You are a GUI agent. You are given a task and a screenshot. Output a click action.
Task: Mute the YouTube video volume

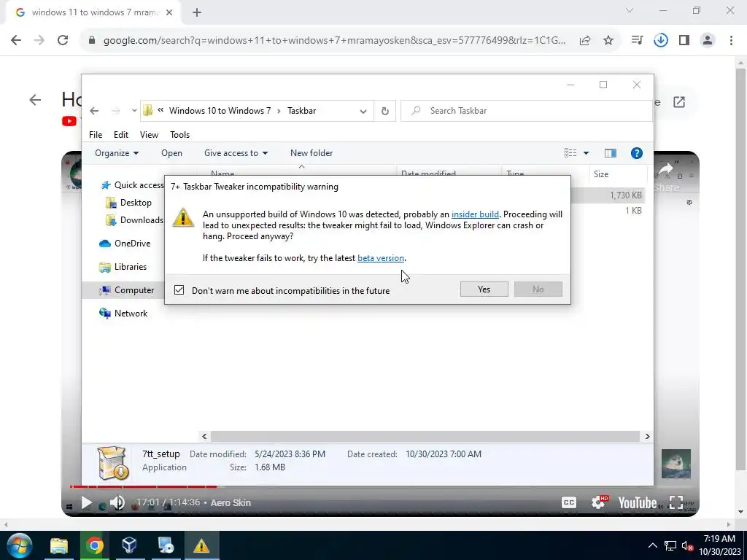(x=117, y=503)
